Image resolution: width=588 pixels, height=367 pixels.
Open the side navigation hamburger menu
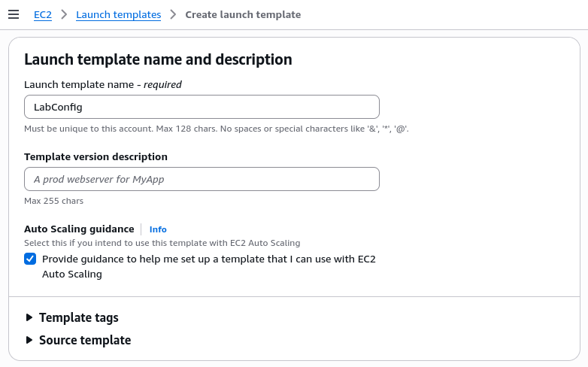pos(13,14)
